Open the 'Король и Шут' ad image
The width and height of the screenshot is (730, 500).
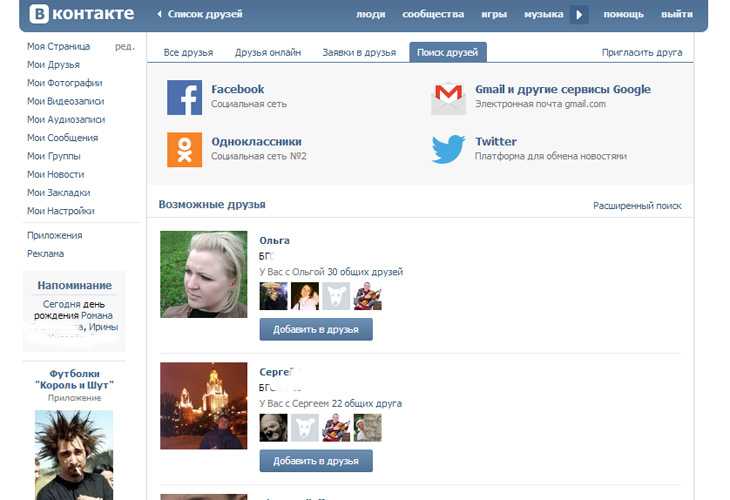[74, 455]
